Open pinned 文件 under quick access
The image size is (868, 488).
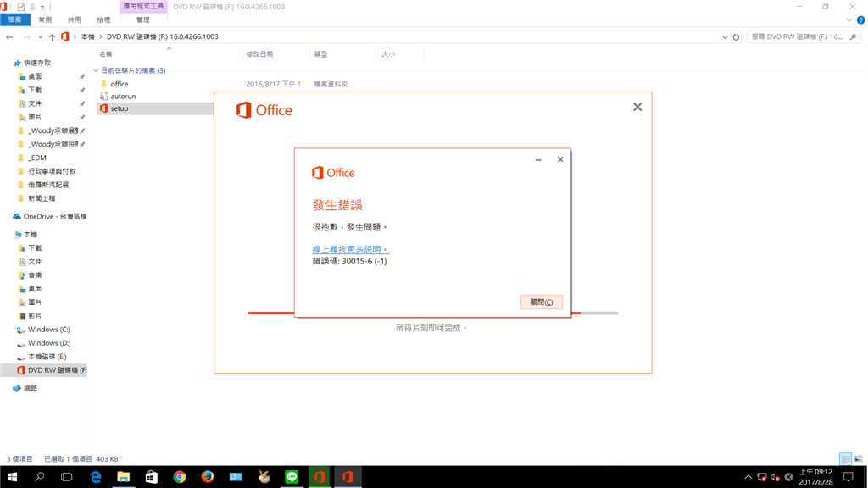pyautogui.click(x=35, y=104)
